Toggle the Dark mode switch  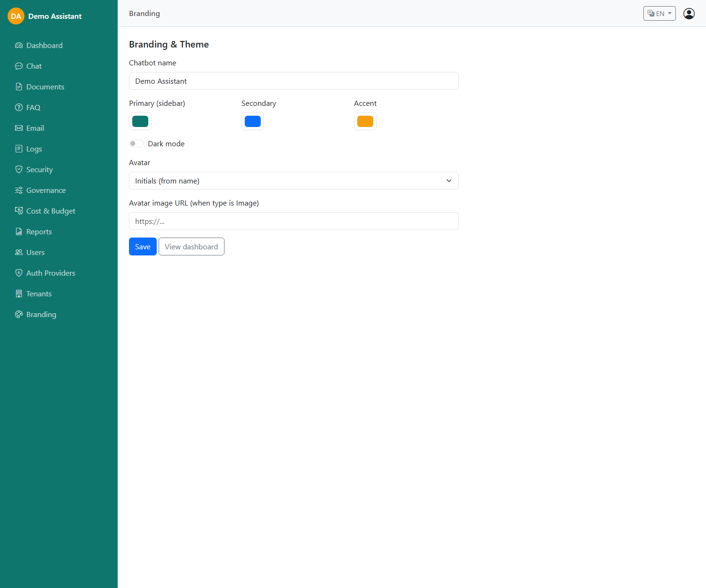tap(136, 143)
